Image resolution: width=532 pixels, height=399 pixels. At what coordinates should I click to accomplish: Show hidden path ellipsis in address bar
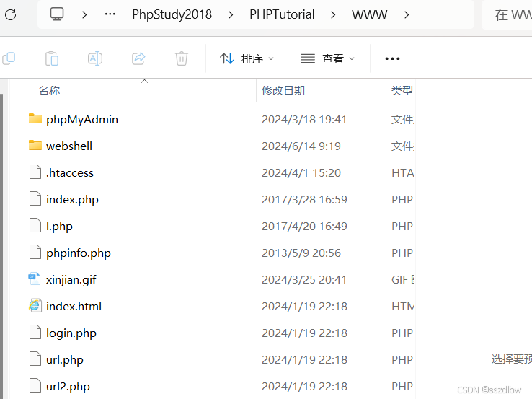(110, 14)
